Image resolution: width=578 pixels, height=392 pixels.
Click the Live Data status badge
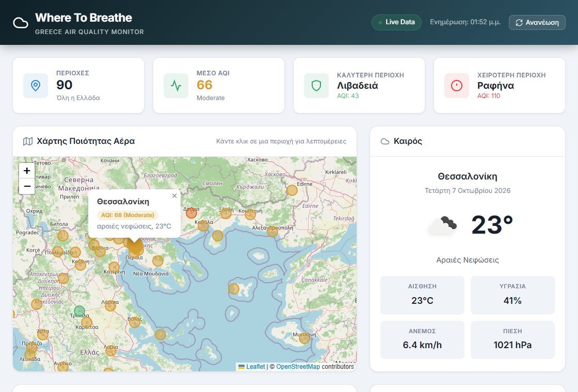coord(396,22)
